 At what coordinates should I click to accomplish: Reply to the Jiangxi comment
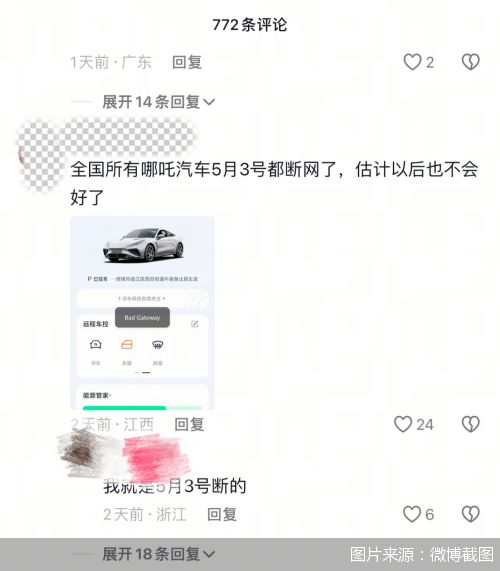189,425
